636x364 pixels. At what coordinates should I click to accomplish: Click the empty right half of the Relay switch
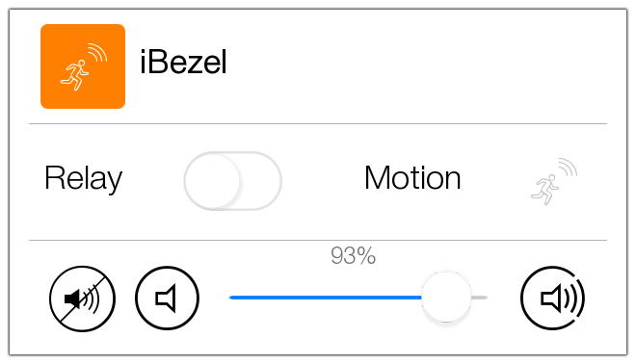pos(259,181)
